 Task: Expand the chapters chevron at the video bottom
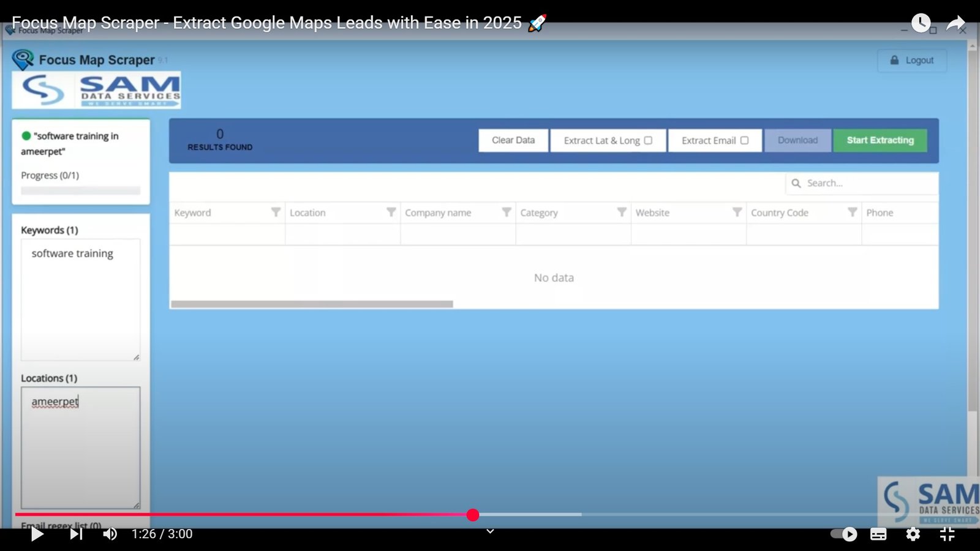[490, 531]
